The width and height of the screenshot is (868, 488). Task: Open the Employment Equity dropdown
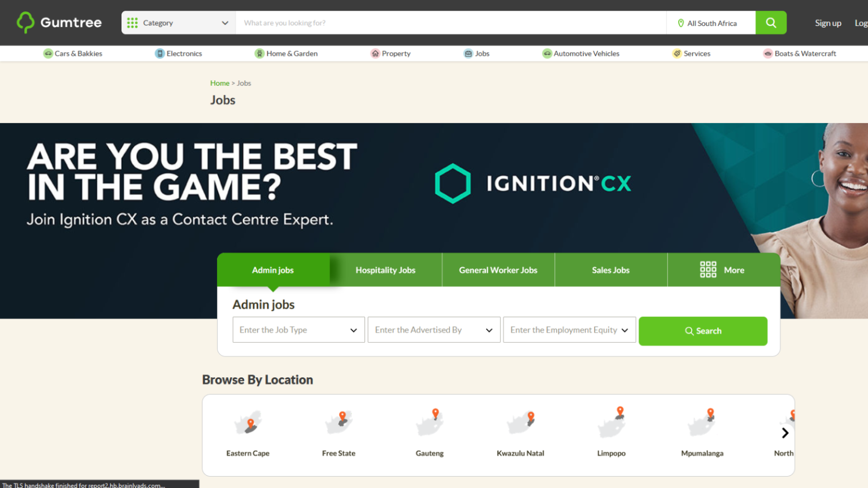(x=569, y=330)
